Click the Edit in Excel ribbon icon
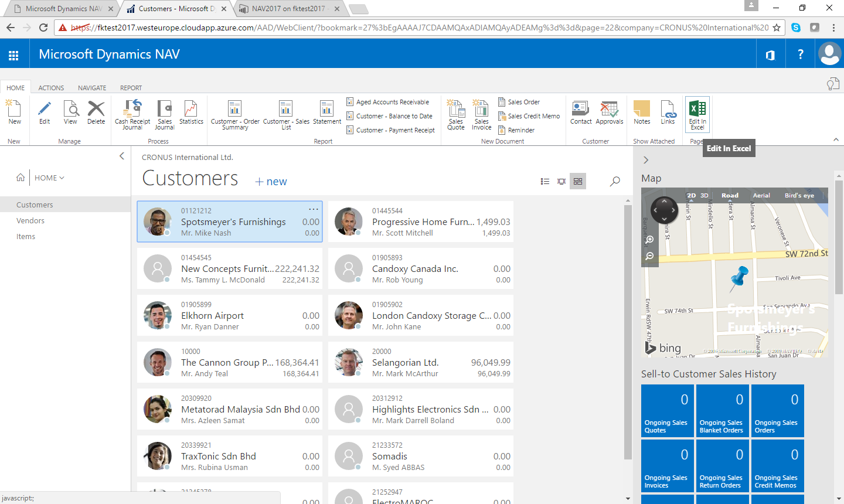 (x=697, y=114)
